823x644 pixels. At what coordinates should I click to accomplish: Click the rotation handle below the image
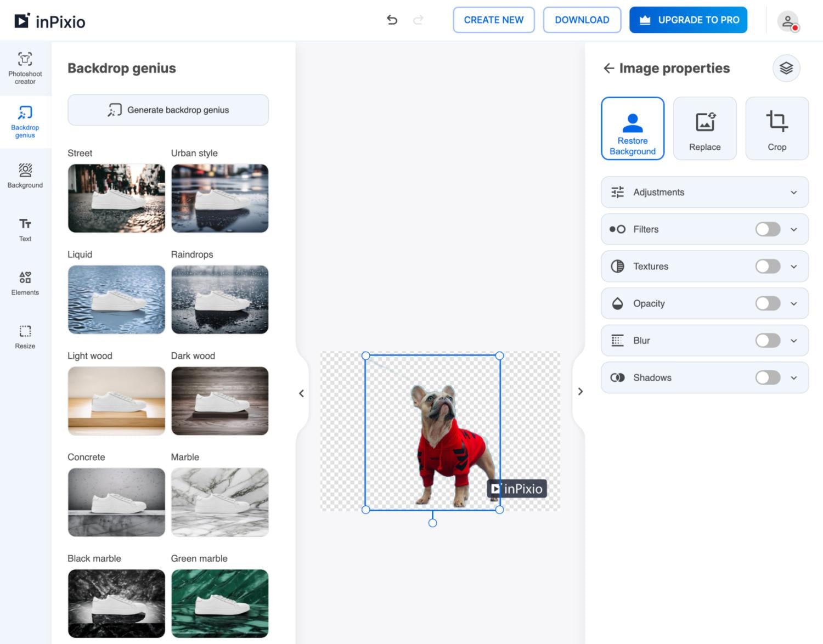(x=432, y=523)
